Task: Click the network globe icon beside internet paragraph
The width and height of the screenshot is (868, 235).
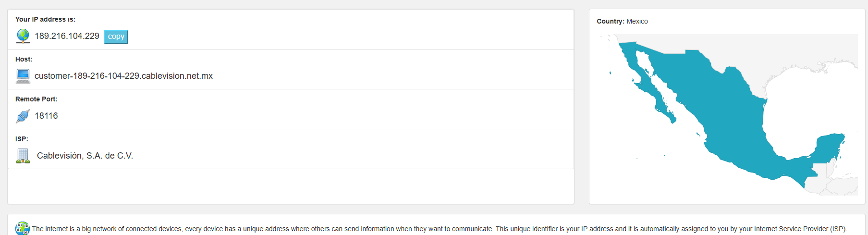Action: 23,228
